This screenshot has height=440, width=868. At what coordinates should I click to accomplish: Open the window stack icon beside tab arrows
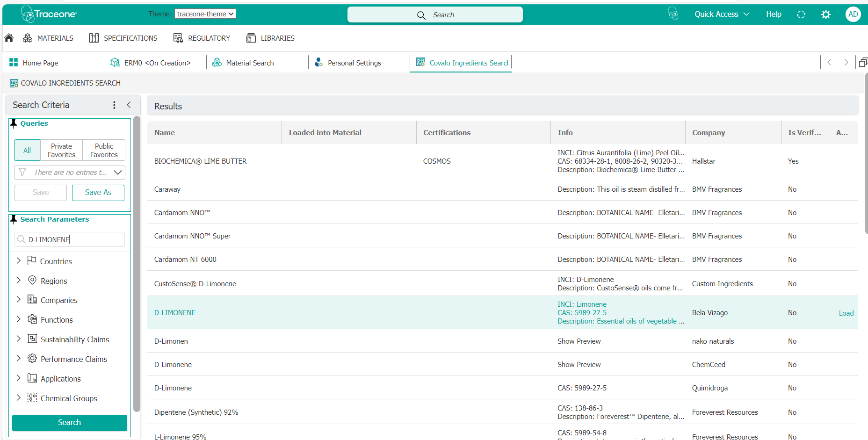(863, 62)
